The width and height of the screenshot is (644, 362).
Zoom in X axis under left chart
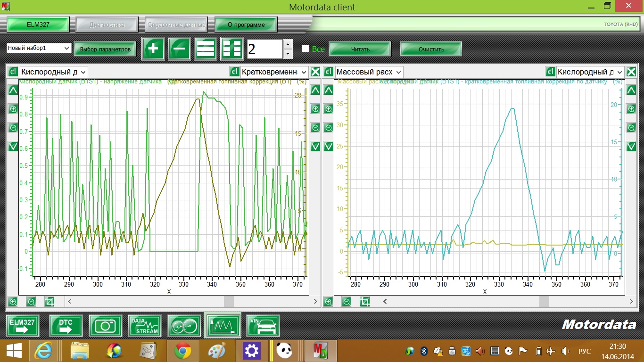pos(13,301)
